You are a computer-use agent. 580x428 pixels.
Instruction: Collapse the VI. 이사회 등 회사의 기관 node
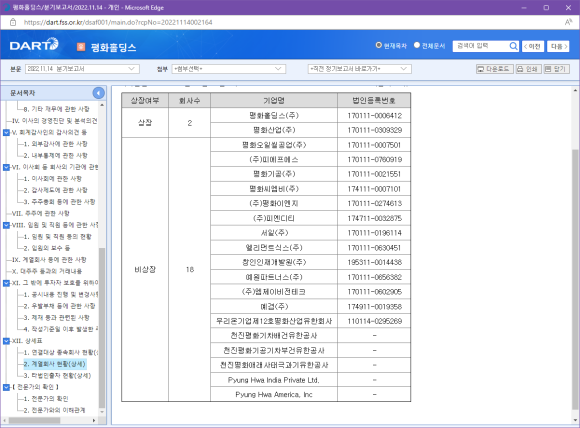pyautogui.click(x=6, y=167)
